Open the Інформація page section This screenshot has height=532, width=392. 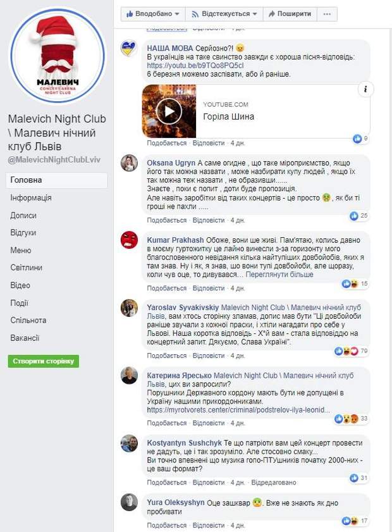31,198
